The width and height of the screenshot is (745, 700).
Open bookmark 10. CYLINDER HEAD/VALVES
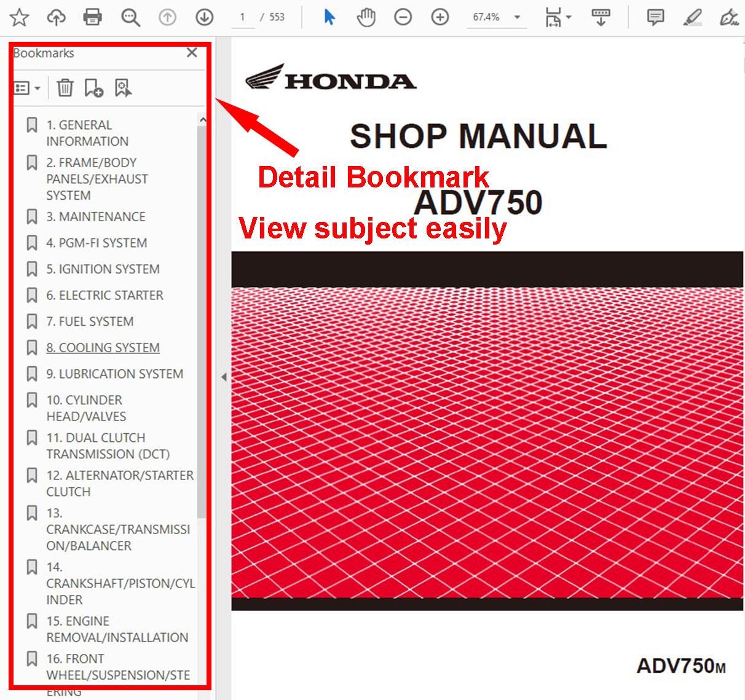pyautogui.click(x=86, y=408)
